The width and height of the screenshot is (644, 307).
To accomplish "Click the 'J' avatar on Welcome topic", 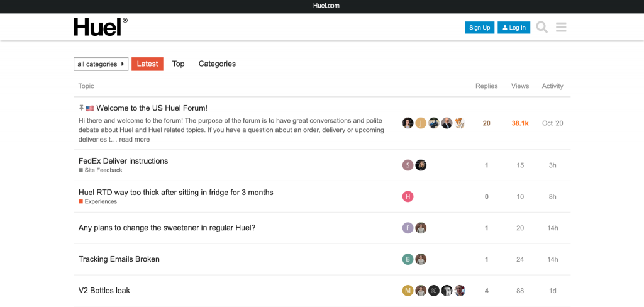I will (421, 123).
